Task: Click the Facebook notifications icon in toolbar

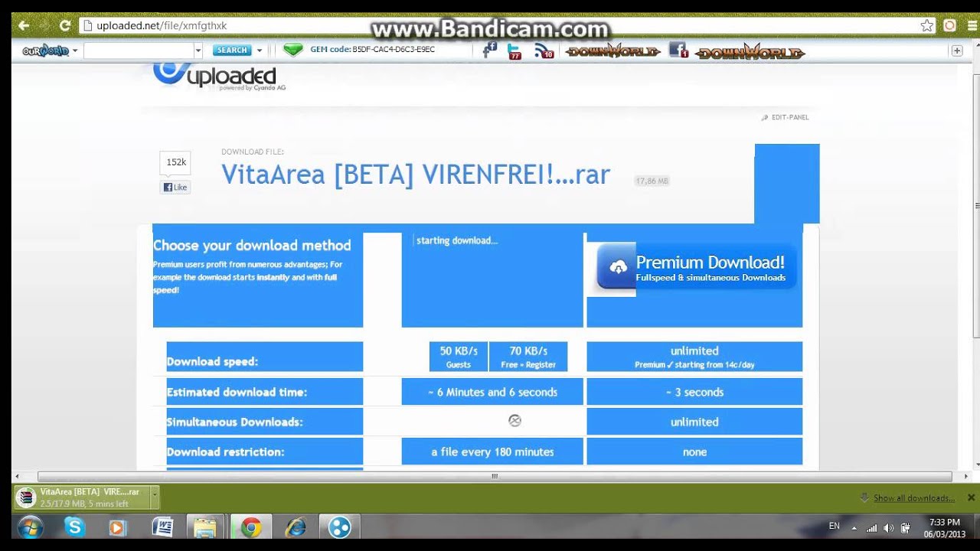Action: tap(678, 51)
